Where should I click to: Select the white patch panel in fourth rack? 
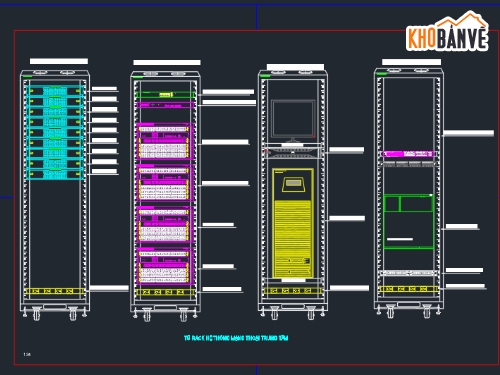408,273
